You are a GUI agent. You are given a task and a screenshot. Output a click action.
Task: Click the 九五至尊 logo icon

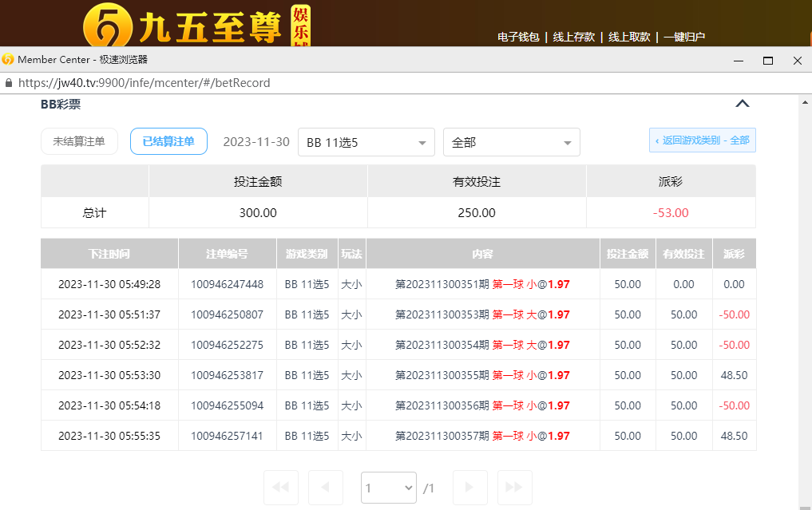[x=107, y=28]
